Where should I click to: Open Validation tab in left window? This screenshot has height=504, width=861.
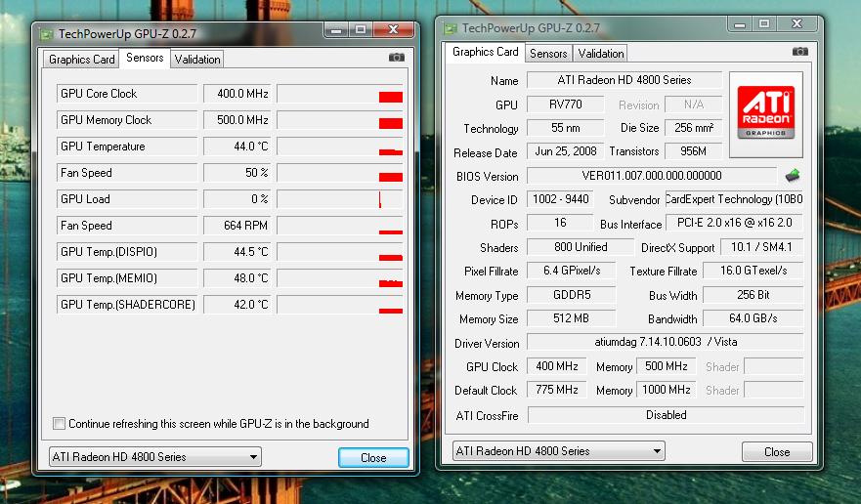click(x=197, y=60)
